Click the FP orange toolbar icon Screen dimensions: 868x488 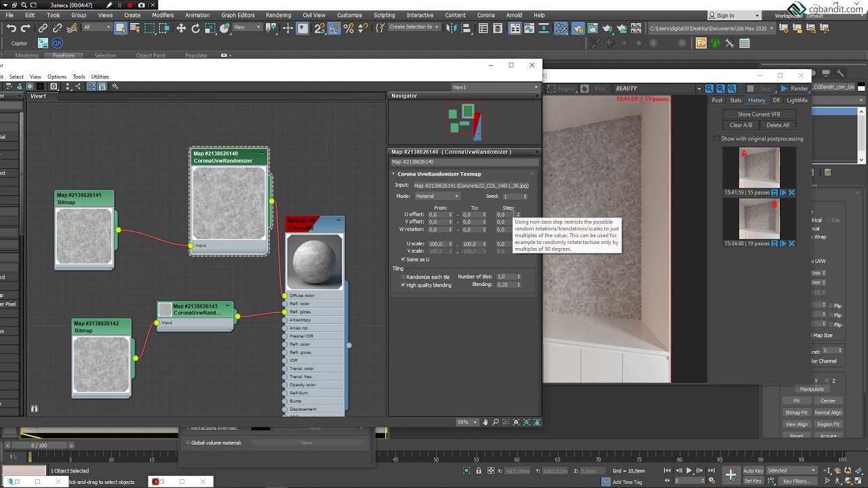point(701,43)
